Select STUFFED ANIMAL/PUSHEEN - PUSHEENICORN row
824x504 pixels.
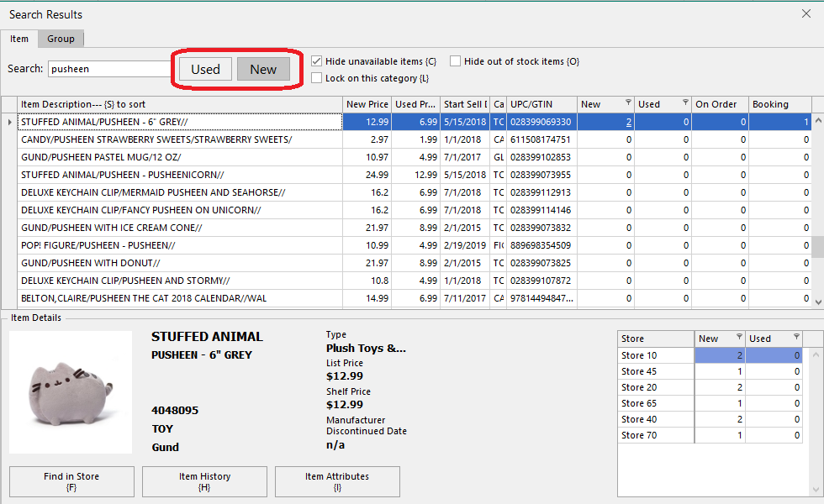(x=415, y=175)
